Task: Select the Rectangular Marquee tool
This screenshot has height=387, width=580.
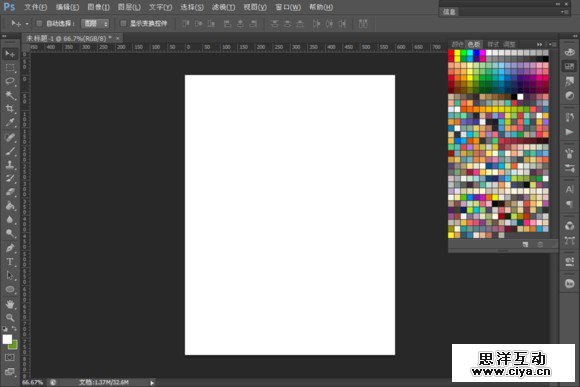Action: pyautogui.click(x=10, y=68)
